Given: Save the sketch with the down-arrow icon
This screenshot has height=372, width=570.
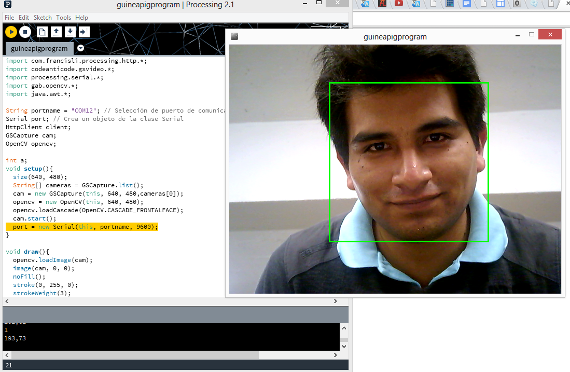Looking at the screenshot, I should pos(70,32).
